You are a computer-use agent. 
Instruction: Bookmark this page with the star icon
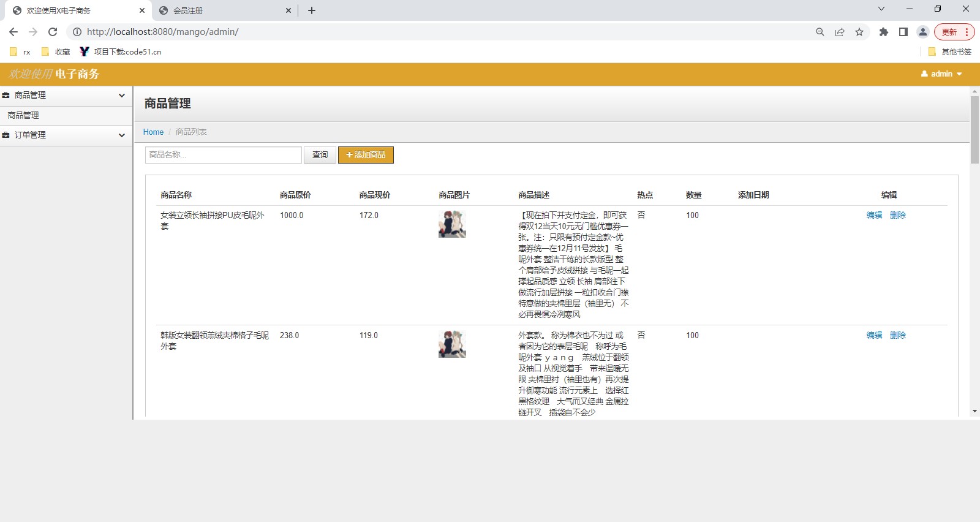tap(859, 32)
